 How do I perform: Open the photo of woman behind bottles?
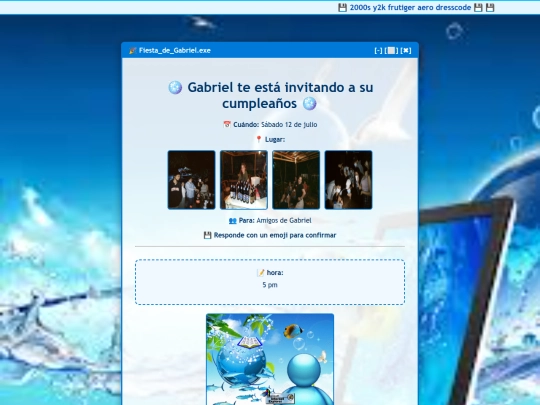244,180
